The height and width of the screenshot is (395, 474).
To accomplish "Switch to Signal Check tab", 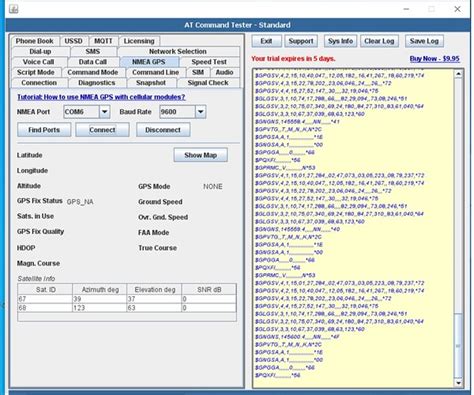I will click(x=208, y=83).
